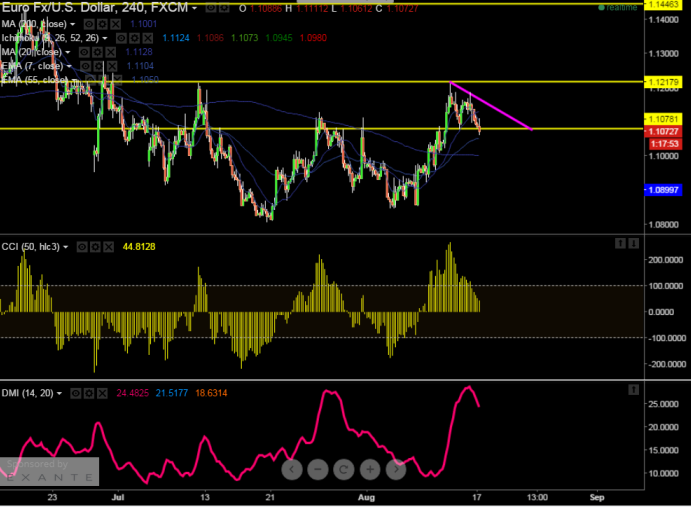This screenshot has height=507, width=691.
Task: Open Ichimoku indicator settings gear
Action: (135, 38)
